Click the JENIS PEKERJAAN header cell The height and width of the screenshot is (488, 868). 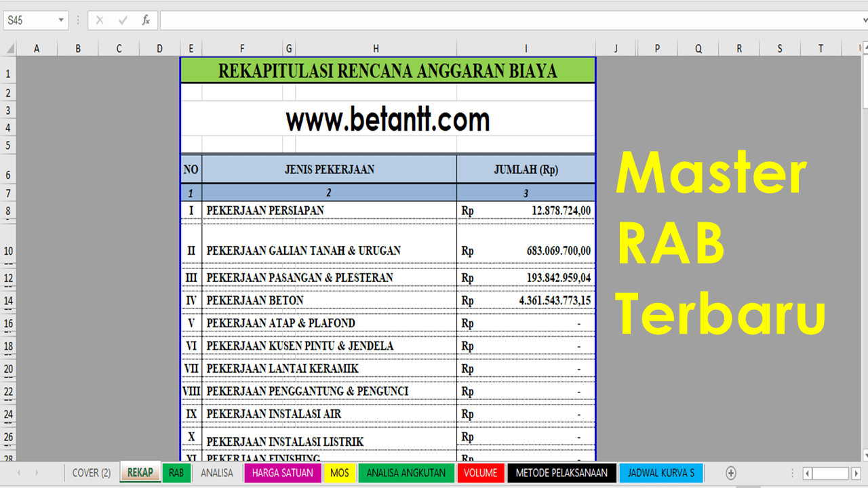click(329, 169)
